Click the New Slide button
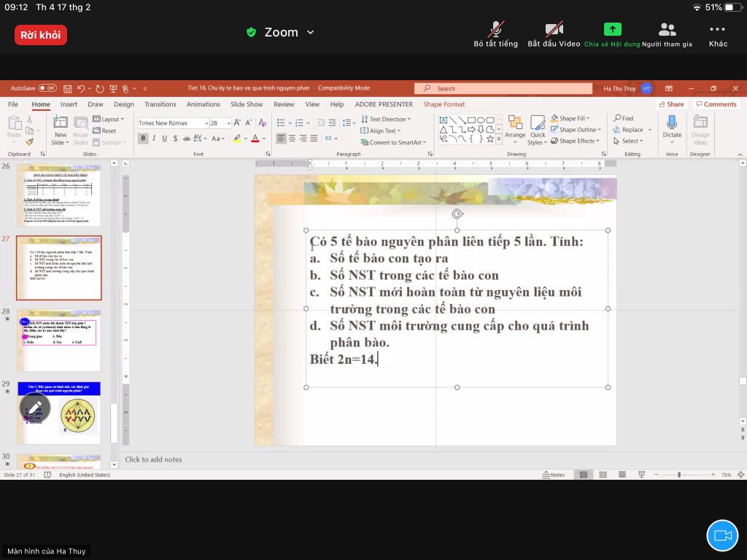 [x=61, y=131]
